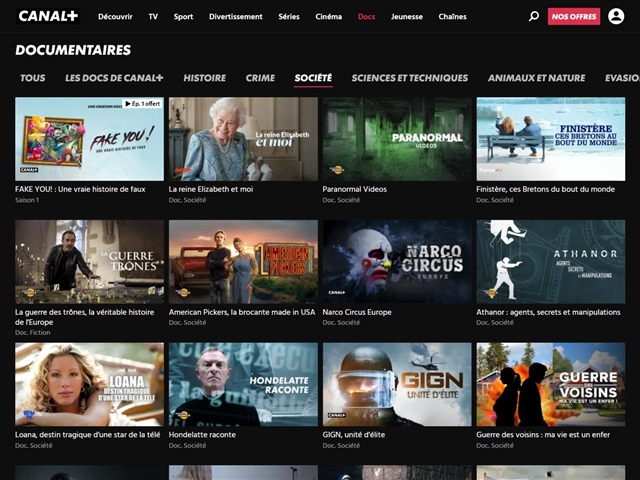Open the Guerre des Voisins thumbnail
The width and height of the screenshot is (640, 480).
551,384
